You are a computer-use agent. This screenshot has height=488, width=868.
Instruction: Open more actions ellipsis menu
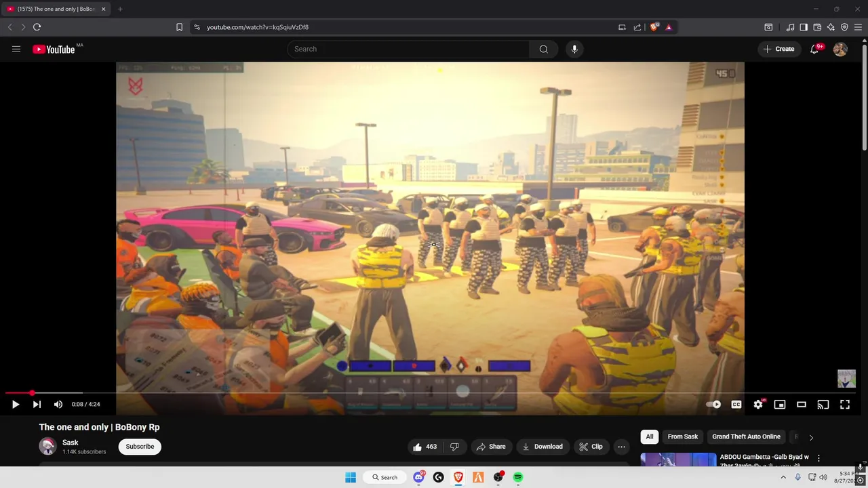pos(621,447)
